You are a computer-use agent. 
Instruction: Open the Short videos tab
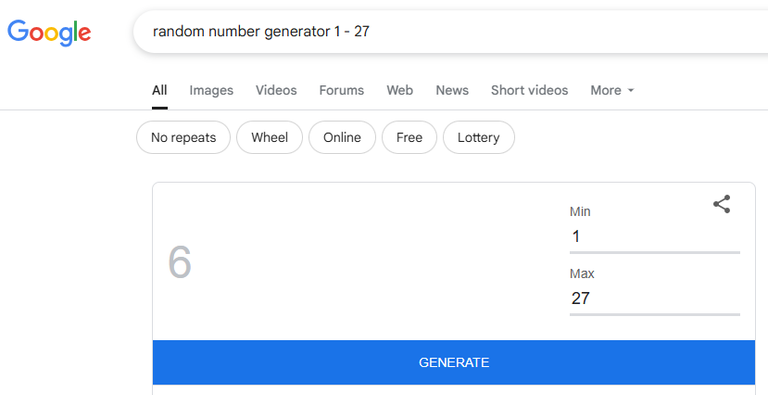pos(529,90)
